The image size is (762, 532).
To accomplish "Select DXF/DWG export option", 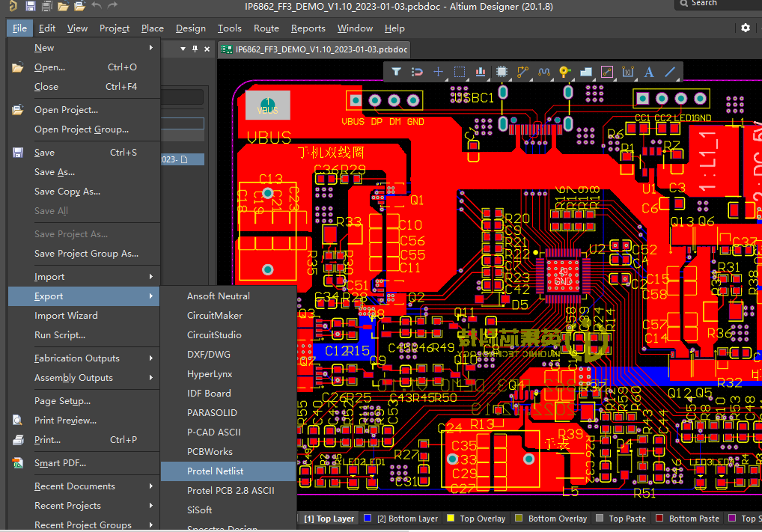I will [228, 354].
